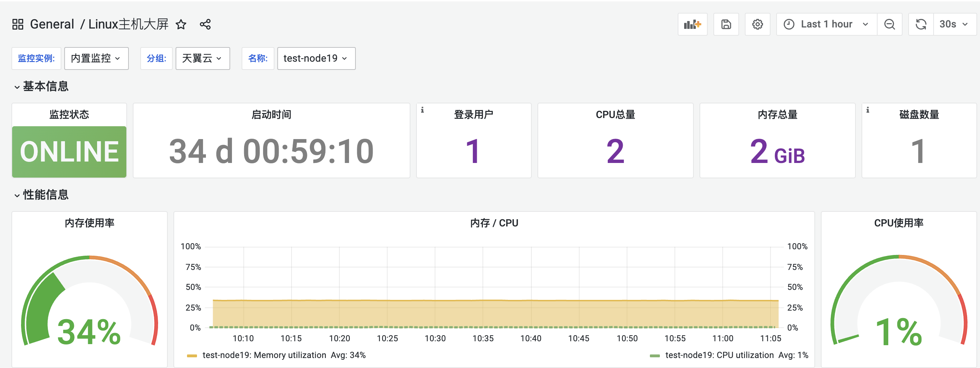980x368 pixels.
Task: Refresh the dashboard now
Action: click(921, 24)
